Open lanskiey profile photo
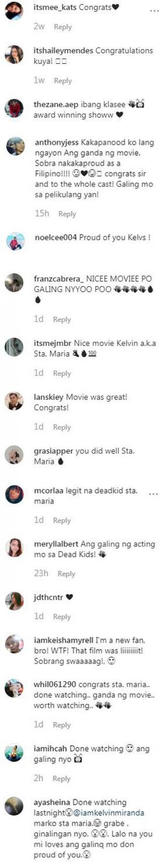The height and width of the screenshot is (868, 163). coord(14,401)
